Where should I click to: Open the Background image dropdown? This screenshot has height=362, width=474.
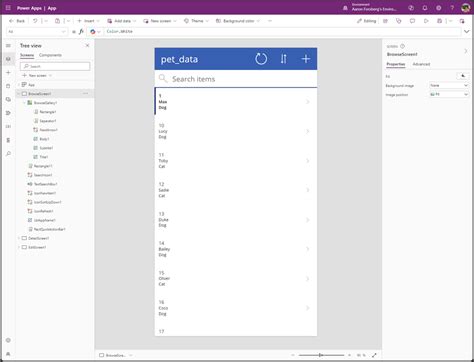point(449,86)
